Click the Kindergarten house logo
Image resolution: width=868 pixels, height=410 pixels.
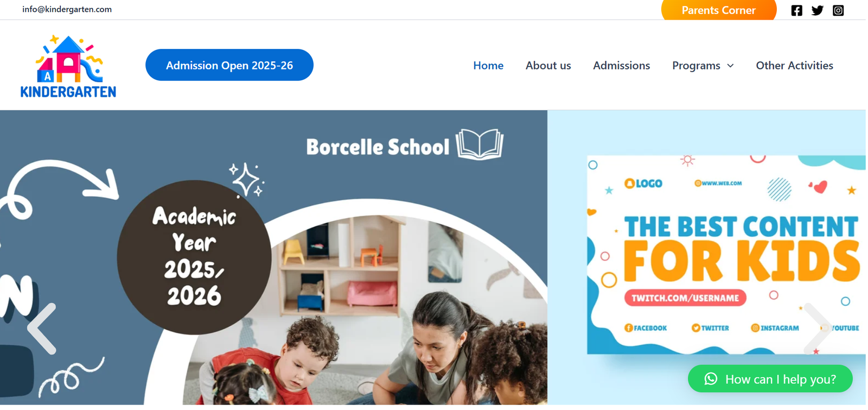coord(68,66)
